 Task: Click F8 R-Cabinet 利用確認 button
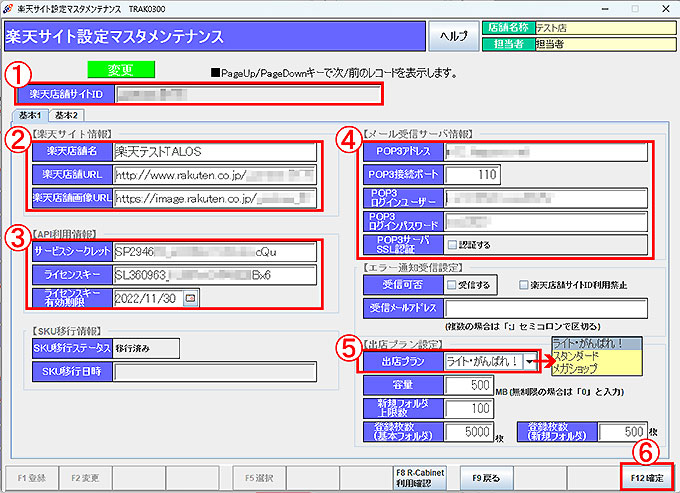tap(420, 478)
